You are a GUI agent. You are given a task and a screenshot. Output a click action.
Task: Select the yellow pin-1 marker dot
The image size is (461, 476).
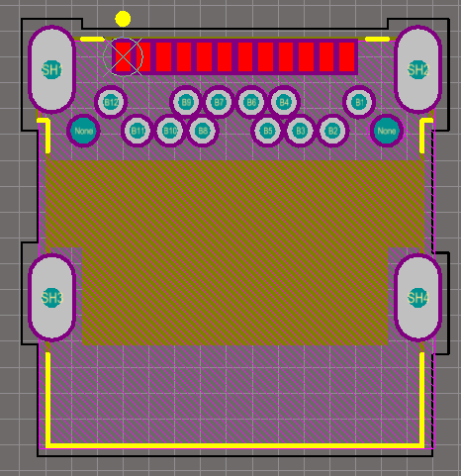pyautogui.click(x=123, y=19)
